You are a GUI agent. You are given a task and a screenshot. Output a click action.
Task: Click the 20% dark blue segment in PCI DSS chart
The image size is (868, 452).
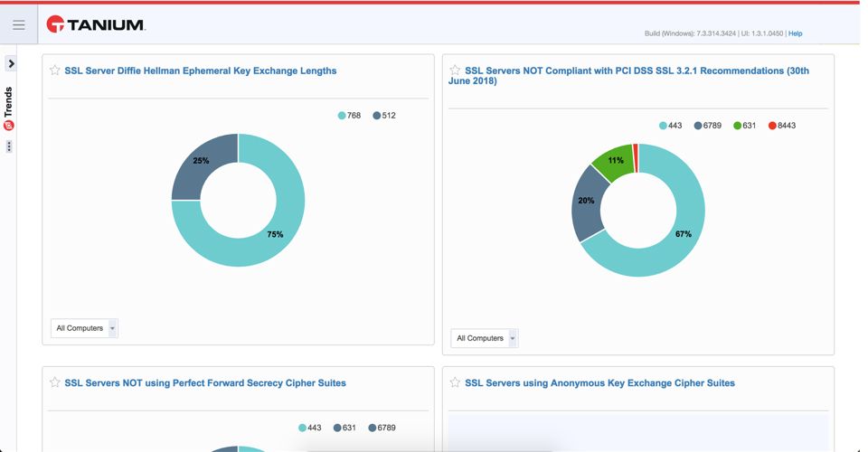[587, 201]
